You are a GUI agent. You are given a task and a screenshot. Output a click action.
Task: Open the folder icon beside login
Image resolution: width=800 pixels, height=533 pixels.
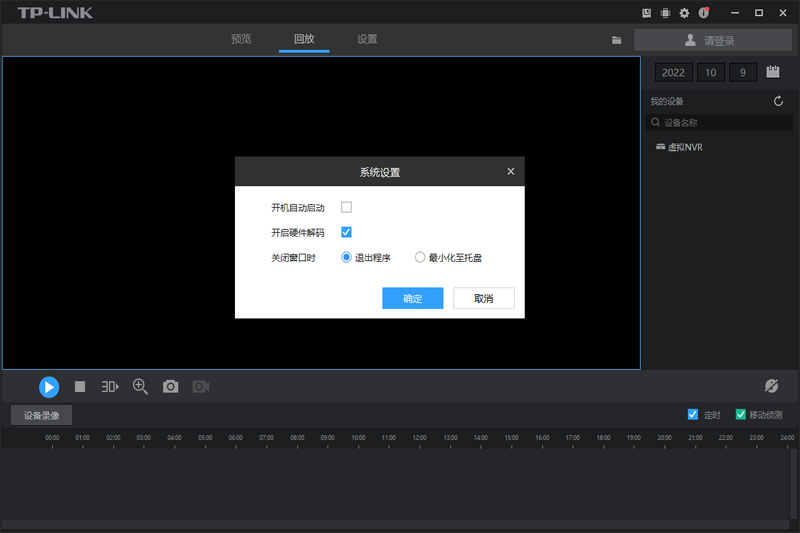pos(617,40)
